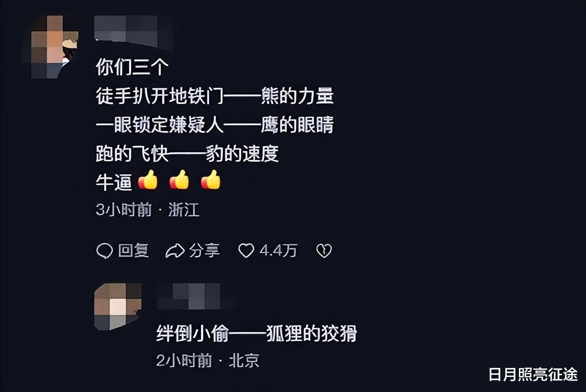
Task: Click the share arrow icon
Action: pyautogui.click(x=175, y=251)
